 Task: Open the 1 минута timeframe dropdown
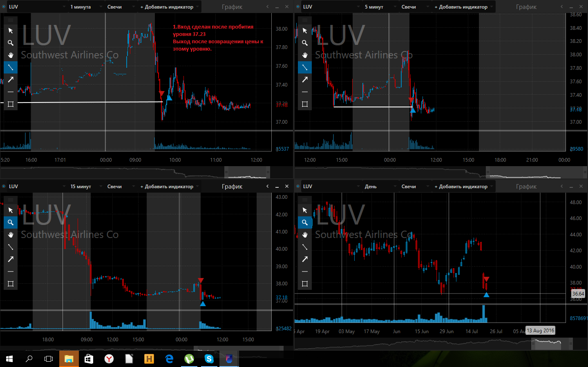click(x=86, y=7)
